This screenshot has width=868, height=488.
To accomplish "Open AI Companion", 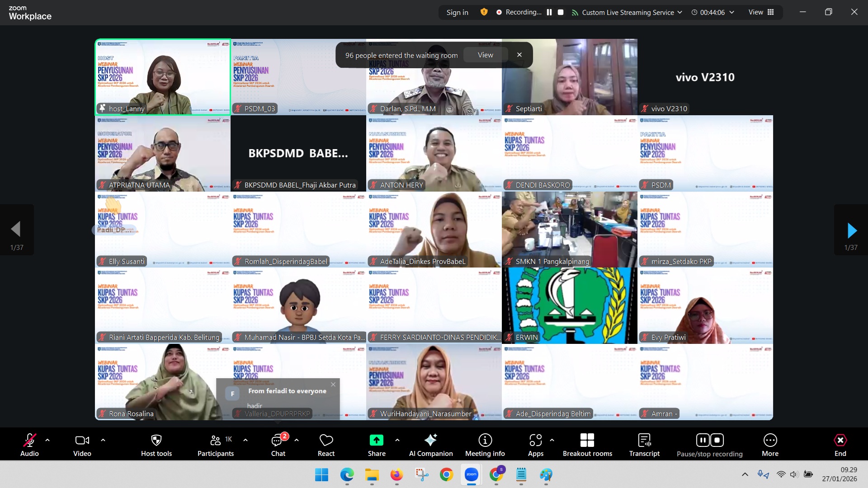I will [430, 441].
